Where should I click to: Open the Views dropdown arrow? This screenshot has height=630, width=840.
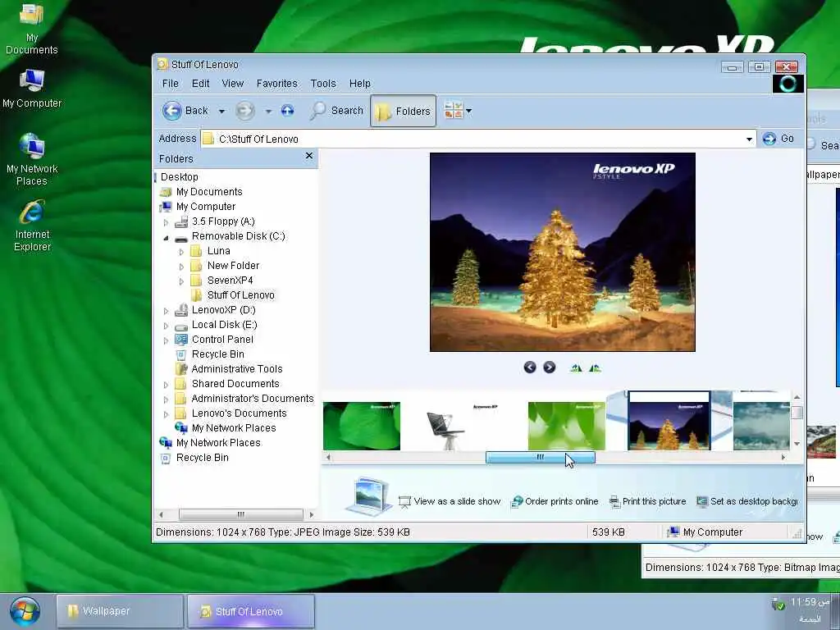(x=469, y=112)
